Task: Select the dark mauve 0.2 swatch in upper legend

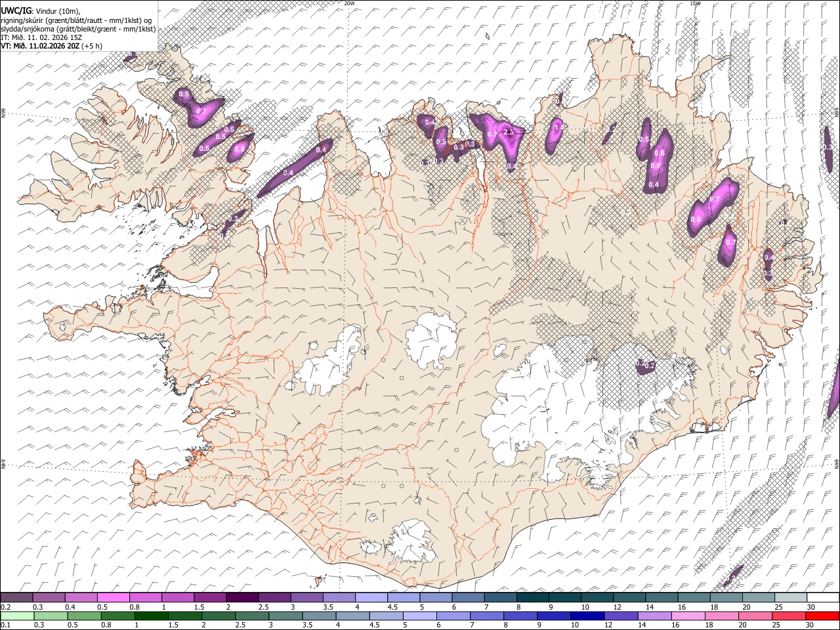Action: pyautogui.click(x=16, y=598)
